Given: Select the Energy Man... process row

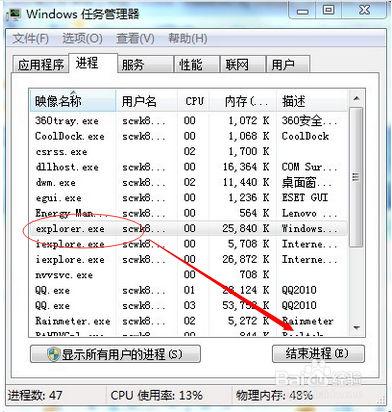Looking at the screenshot, I should pos(189,213).
